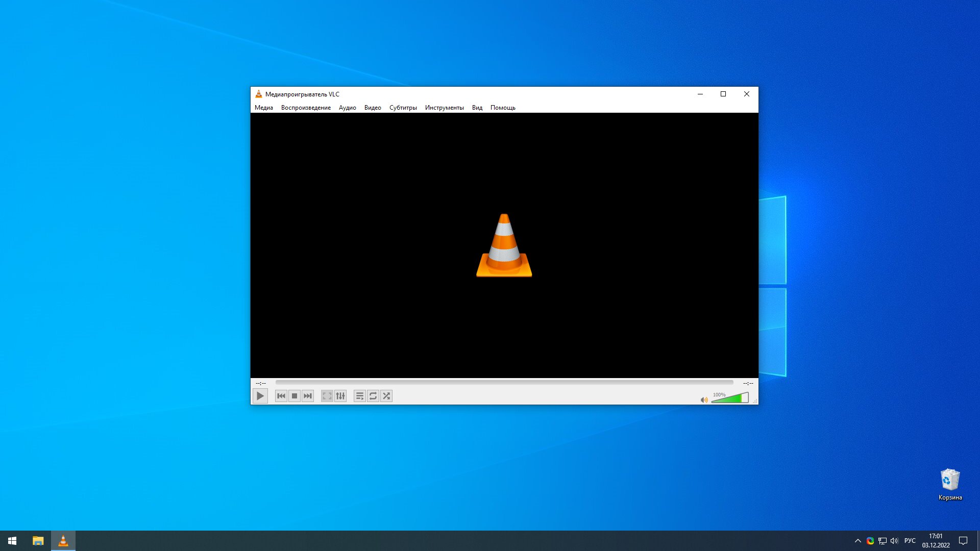Expand the Инструменты menu
Image resolution: width=980 pixels, height=551 pixels.
(x=445, y=108)
